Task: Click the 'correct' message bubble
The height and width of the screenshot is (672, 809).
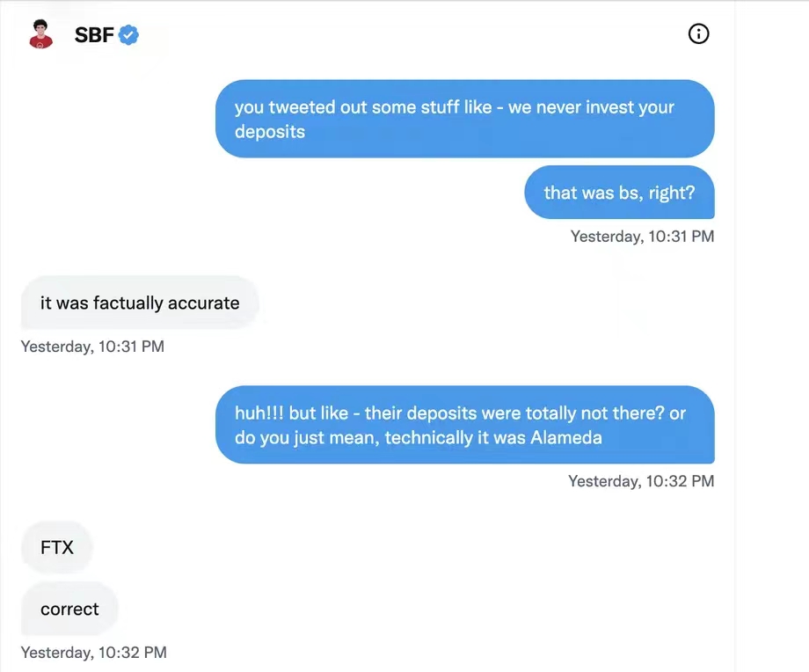Action: tap(69, 609)
